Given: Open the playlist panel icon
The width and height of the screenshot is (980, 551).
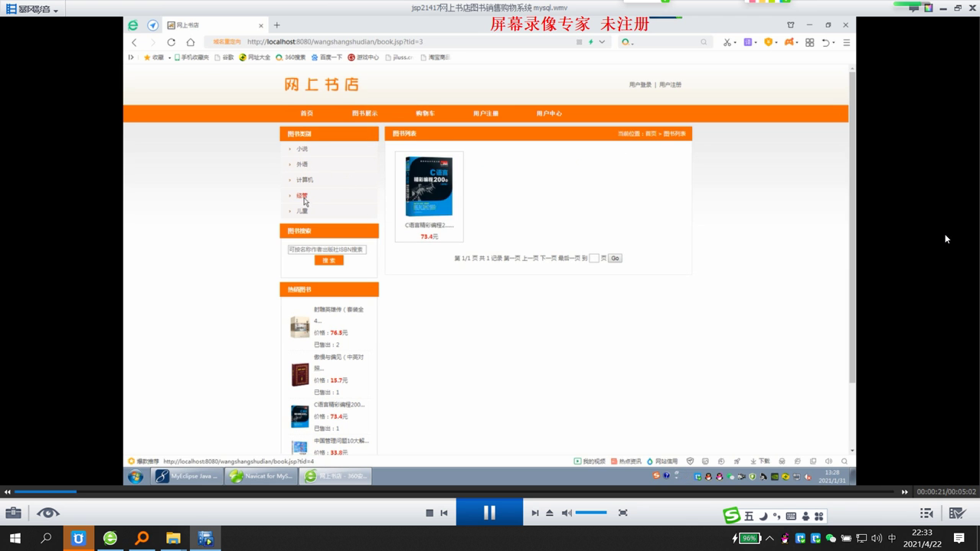Looking at the screenshot, I should click(926, 513).
